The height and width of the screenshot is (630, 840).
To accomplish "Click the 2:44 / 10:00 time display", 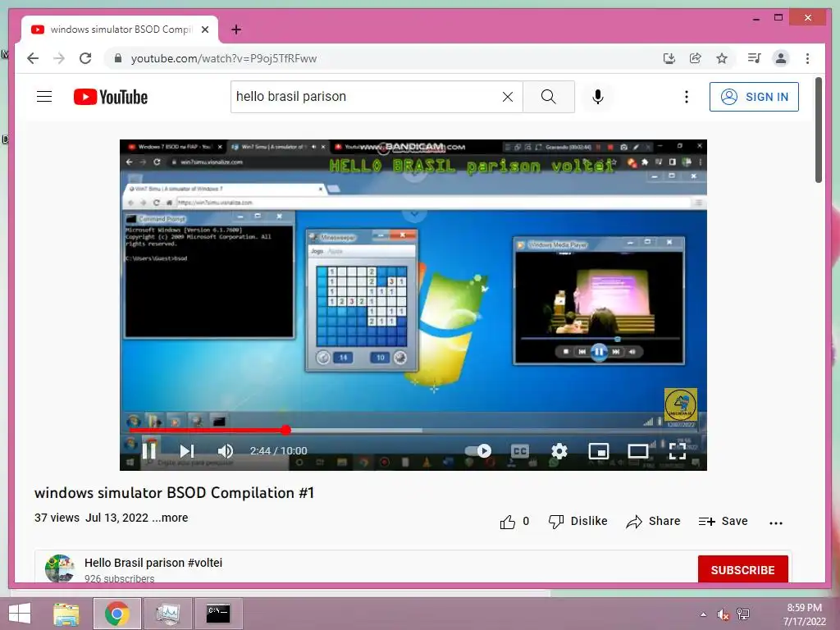I will click(279, 451).
